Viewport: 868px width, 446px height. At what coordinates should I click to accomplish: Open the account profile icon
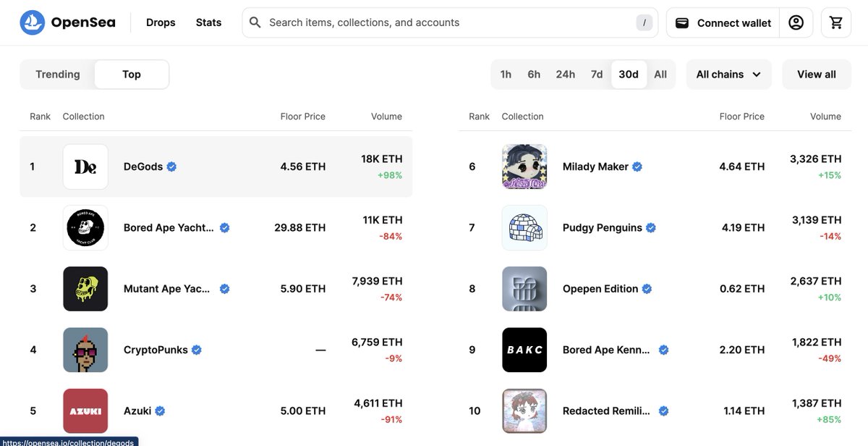point(796,22)
